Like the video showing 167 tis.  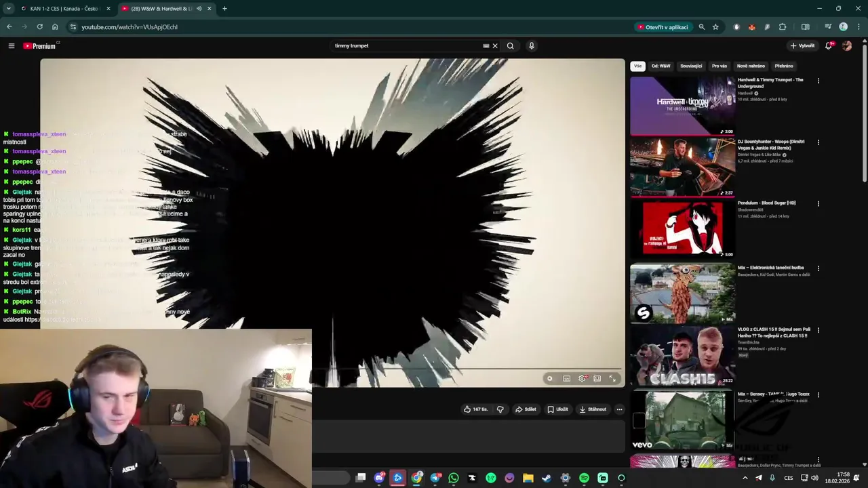(x=475, y=409)
